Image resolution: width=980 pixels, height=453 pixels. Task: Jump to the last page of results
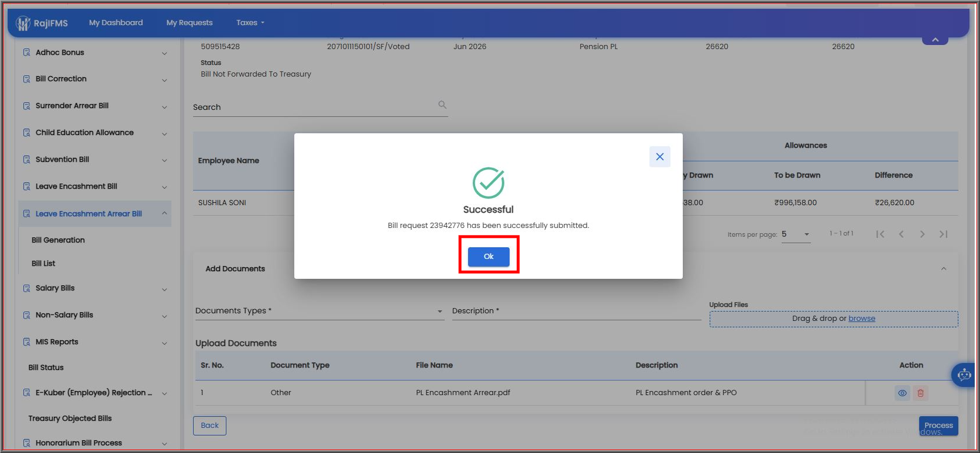(943, 234)
